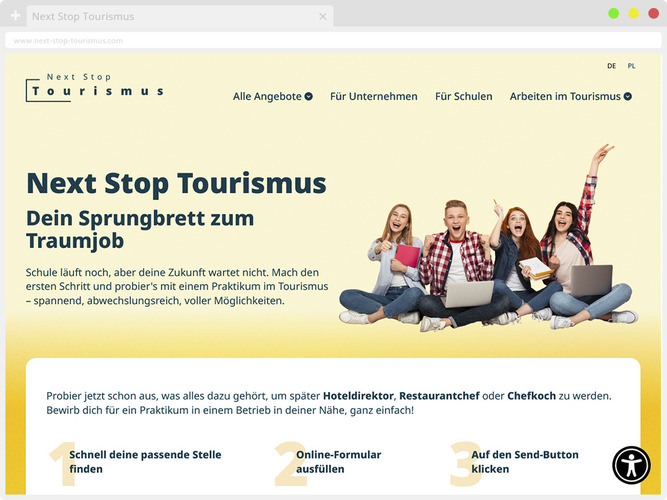Click step 1 'Schnell deine passende Stelle finden'
667x500 pixels.
(x=145, y=461)
